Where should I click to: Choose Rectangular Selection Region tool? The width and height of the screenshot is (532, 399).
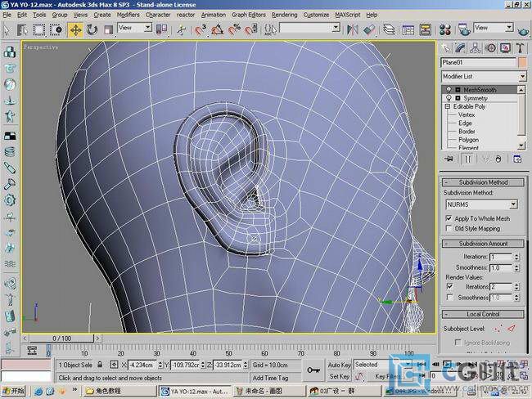[x=38, y=29]
